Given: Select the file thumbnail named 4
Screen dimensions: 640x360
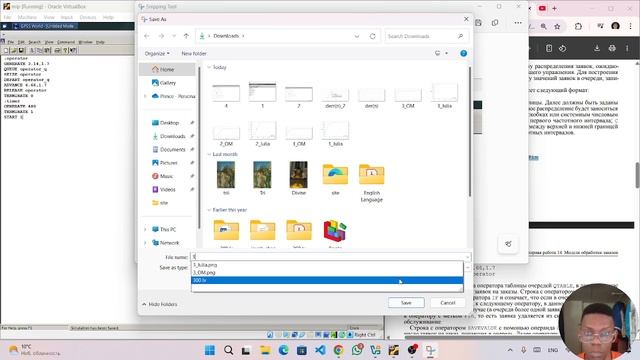Looking at the screenshot, I should (226, 95).
